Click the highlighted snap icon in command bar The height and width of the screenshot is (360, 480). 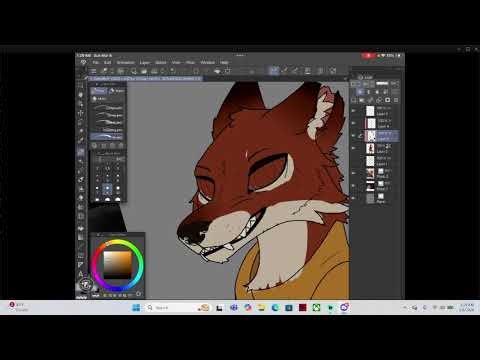[x=274, y=70]
